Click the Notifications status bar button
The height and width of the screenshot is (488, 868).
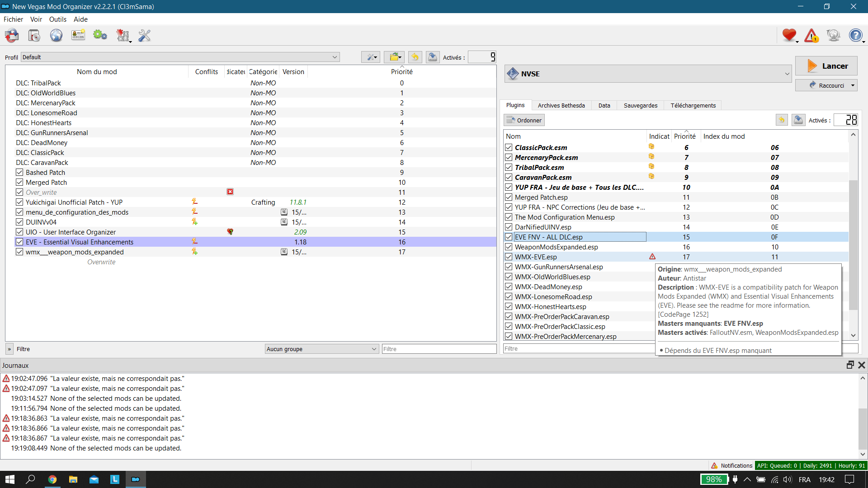tap(731, 465)
